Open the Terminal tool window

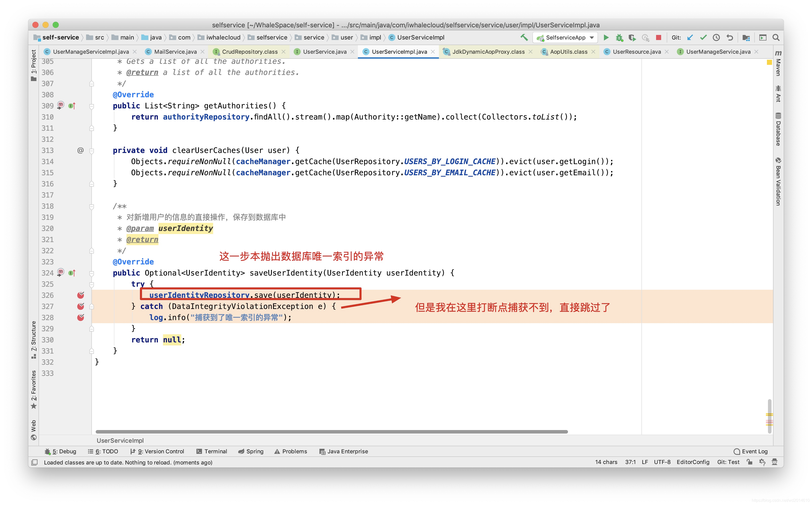click(x=212, y=451)
